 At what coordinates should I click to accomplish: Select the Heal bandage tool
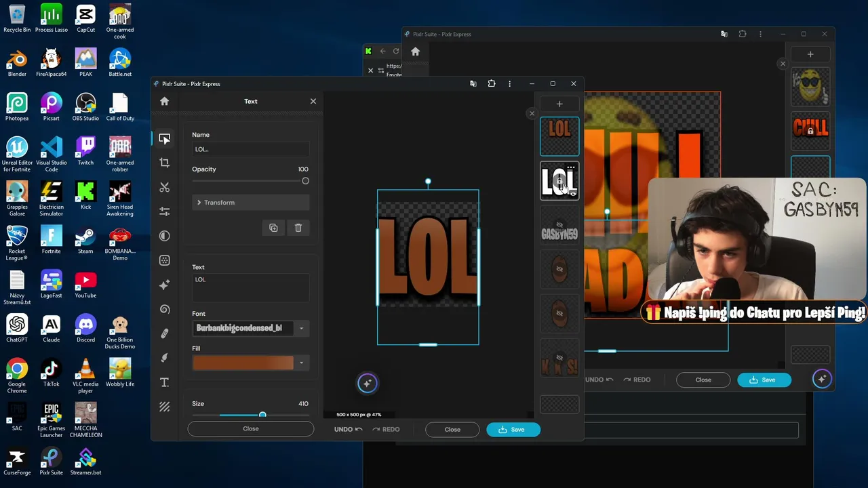pyautogui.click(x=164, y=333)
